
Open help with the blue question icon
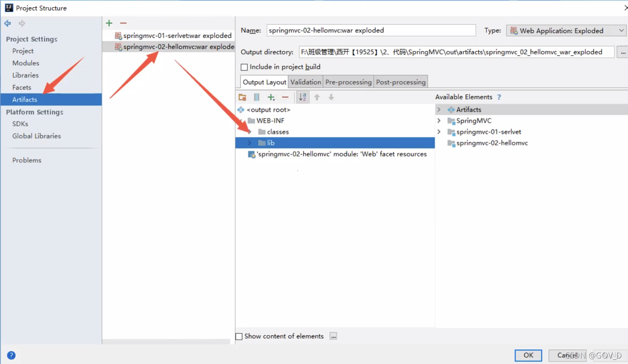(x=11, y=355)
